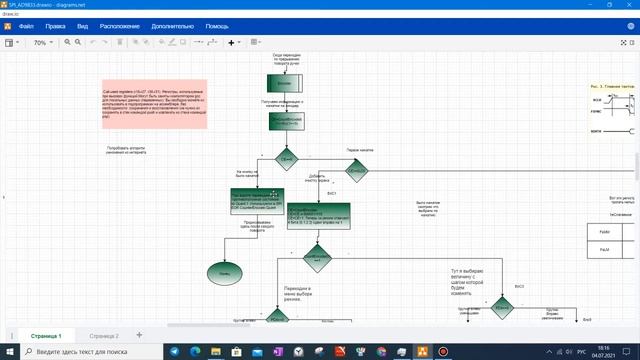
Task: Select the pink note text box
Action: point(154,104)
